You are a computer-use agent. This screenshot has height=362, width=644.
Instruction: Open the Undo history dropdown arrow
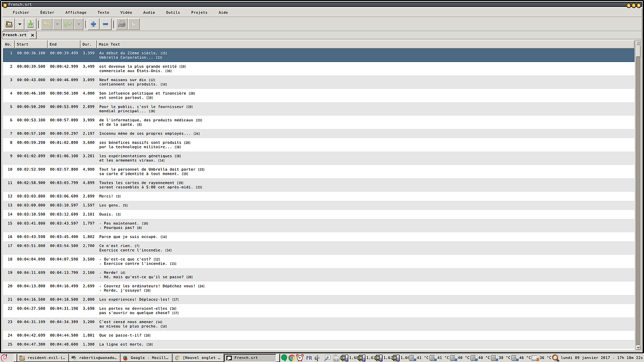(57, 24)
